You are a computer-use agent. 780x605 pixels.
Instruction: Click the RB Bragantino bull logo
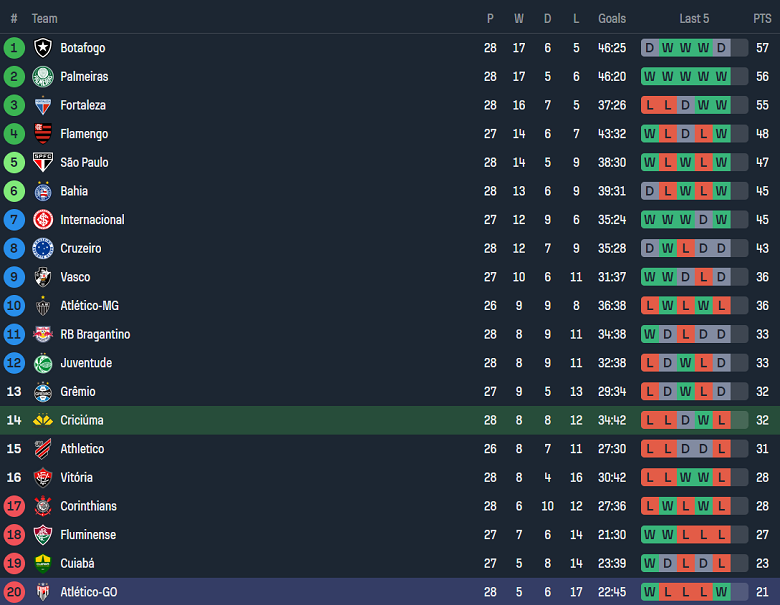click(43, 334)
